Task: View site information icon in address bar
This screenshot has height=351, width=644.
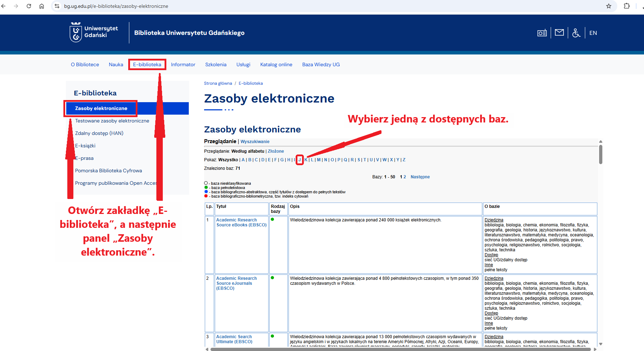Action: [x=57, y=6]
